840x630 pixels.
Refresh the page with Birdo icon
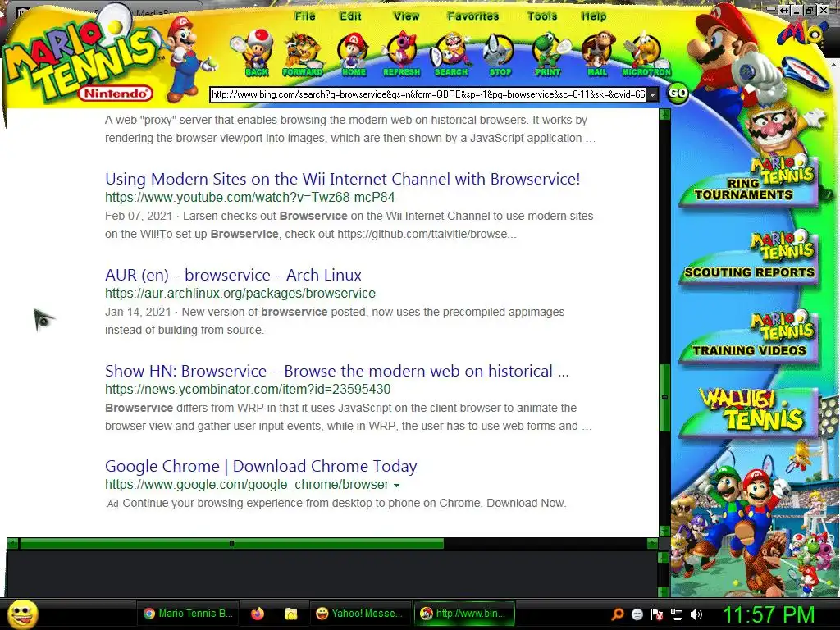401,55
